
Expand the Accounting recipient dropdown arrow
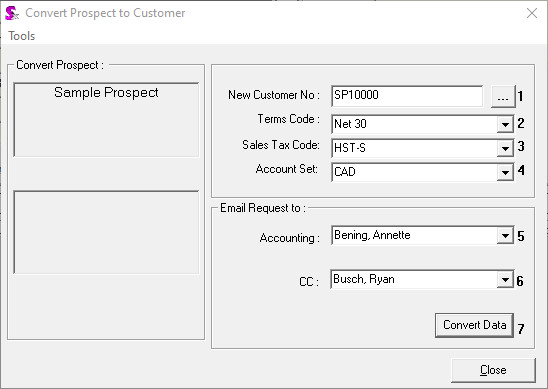point(505,236)
